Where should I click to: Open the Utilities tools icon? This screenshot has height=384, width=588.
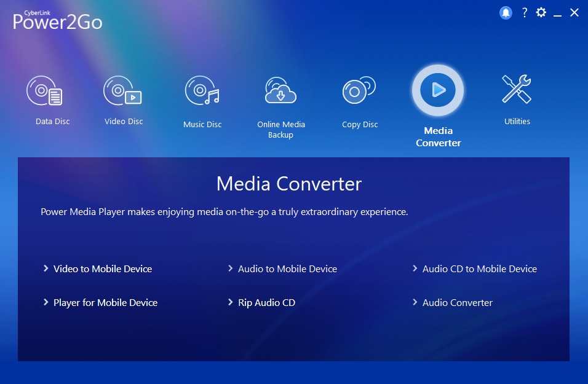517,89
